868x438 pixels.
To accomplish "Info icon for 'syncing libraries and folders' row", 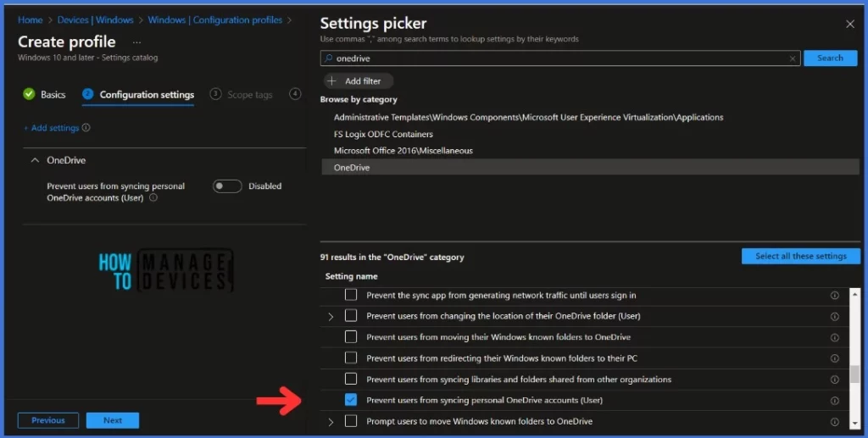I will click(834, 380).
